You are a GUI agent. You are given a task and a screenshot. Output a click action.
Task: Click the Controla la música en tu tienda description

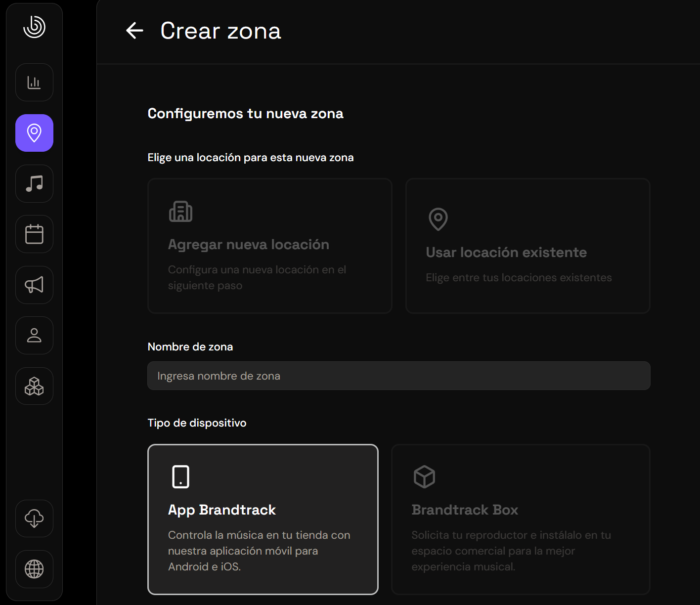tap(259, 551)
